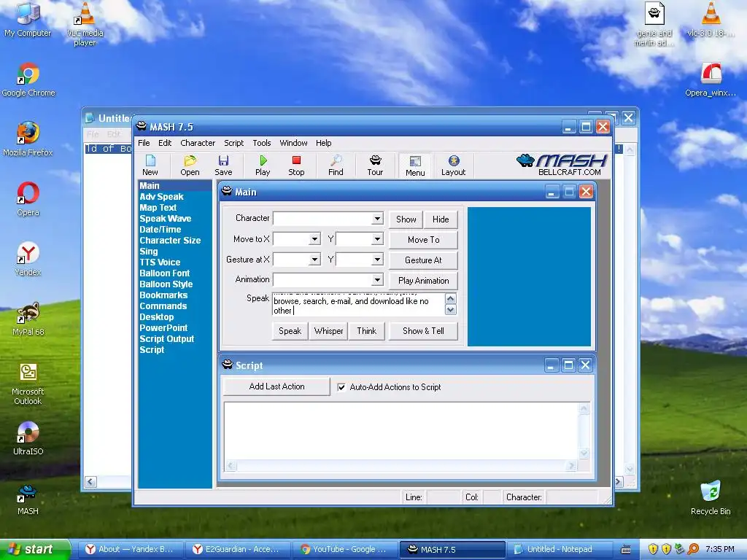The width and height of the screenshot is (747, 560).
Task: Click the Speak button below the text box
Action: click(x=290, y=331)
